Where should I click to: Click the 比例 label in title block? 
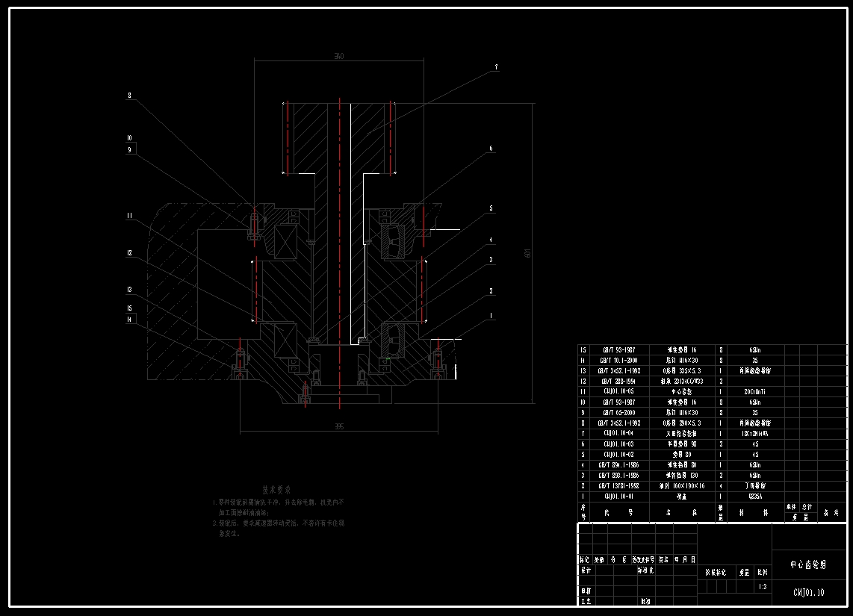click(x=763, y=573)
